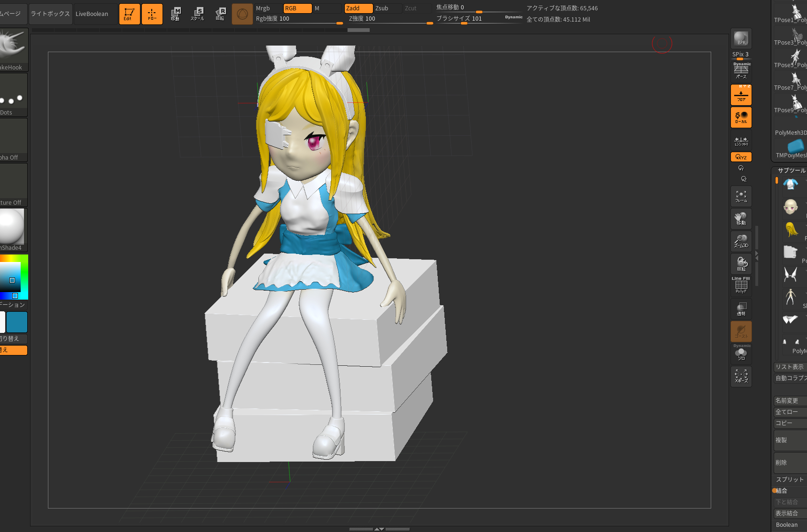The height and width of the screenshot is (532, 807).
Task: Toggle Local (ローカル) rotation mode
Action: pos(741,117)
